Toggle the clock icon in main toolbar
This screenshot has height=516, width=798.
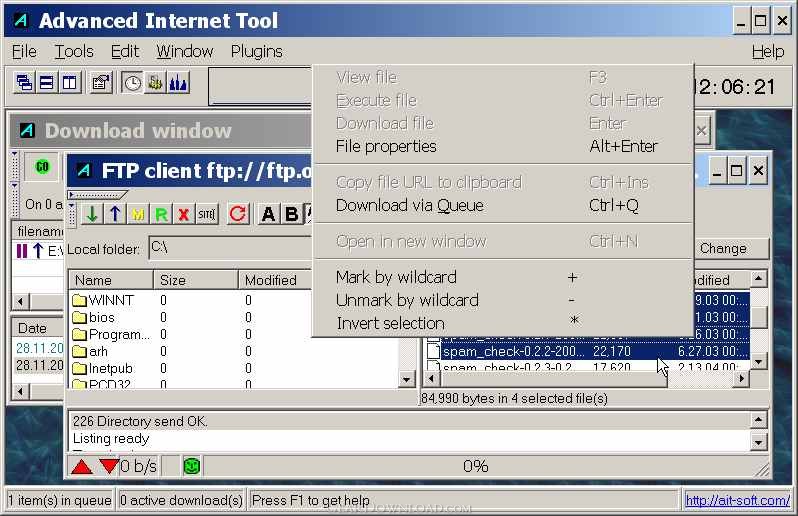(x=131, y=83)
